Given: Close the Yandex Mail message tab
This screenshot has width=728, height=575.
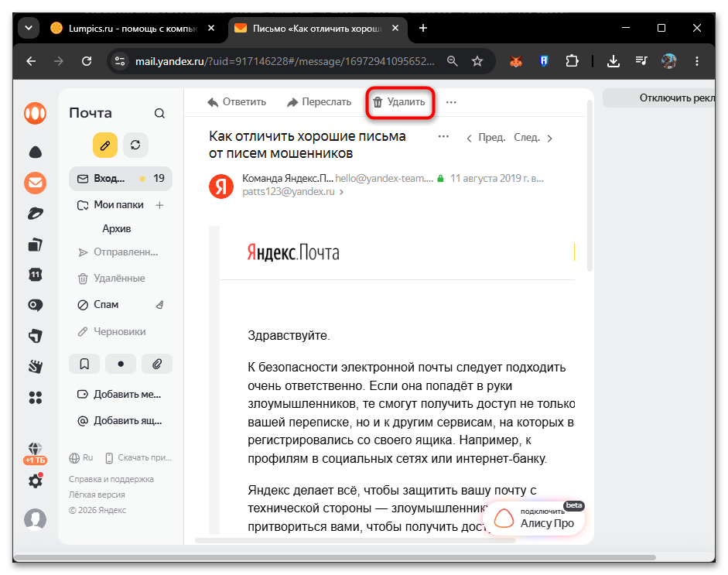Looking at the screenshot, I should (395, 29).
